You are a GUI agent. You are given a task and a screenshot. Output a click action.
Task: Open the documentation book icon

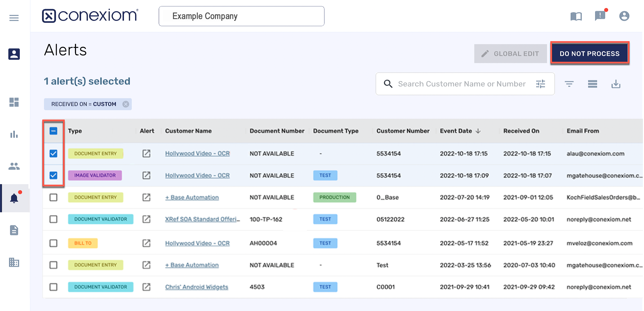576,16
